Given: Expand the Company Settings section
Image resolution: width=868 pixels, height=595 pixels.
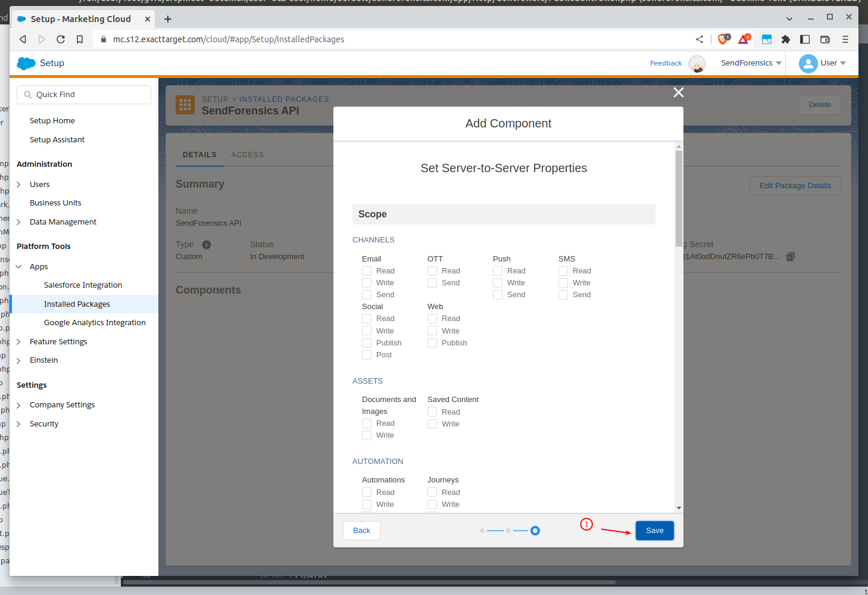Looking at the screenshot, I should pyautogui.click(x=18, y=405).
